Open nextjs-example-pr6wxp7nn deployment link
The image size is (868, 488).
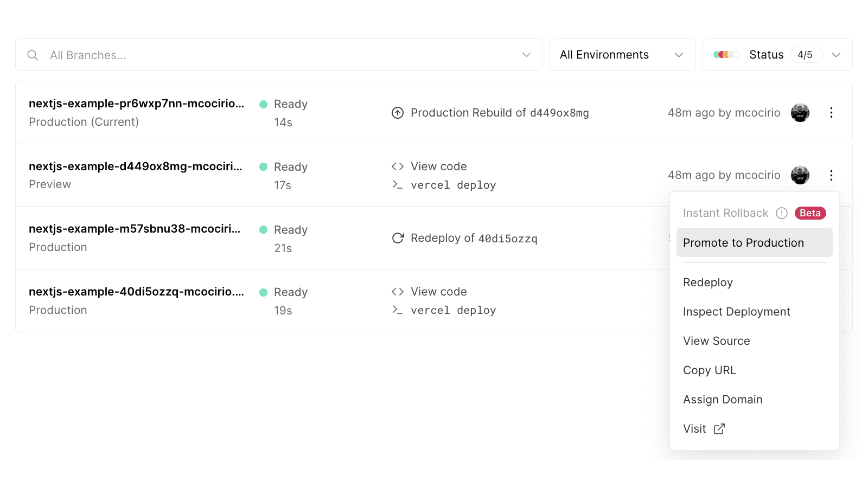[x=136, y=104]
